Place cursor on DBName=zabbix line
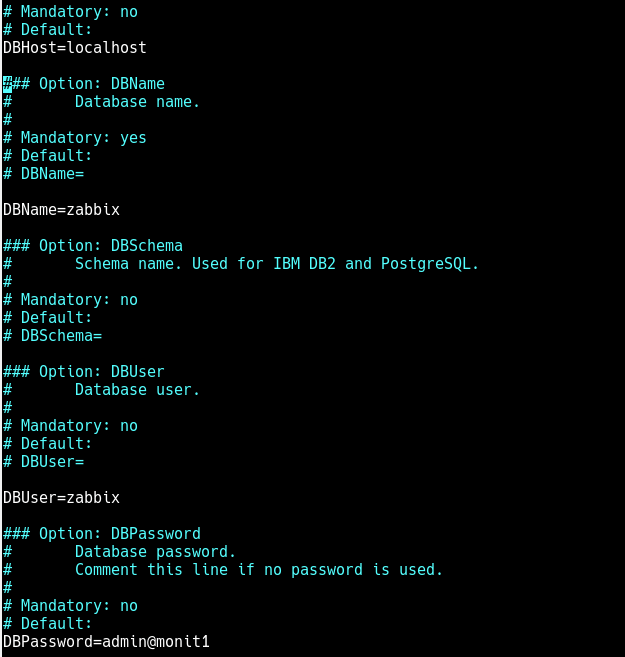625x657 pixels. (x=61, y=210)
